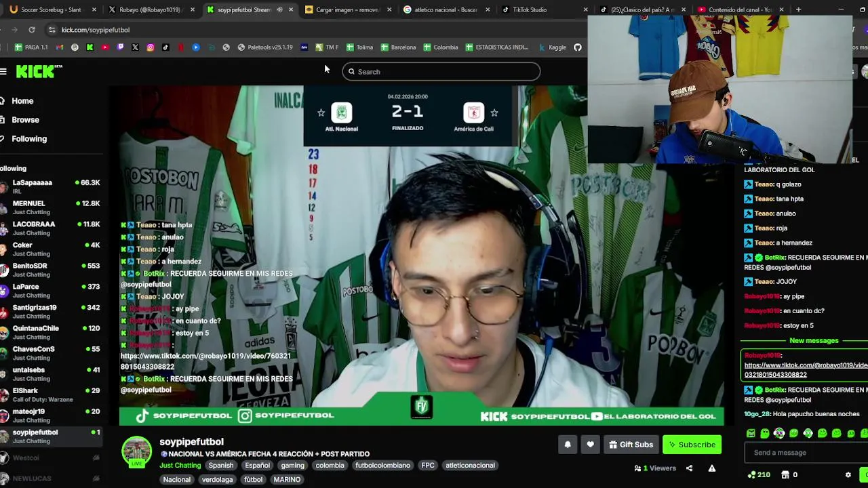Image resolution: width=868 pixels, height=488 pixels.
Task: Open Paletools v25.1.19 bookmark
Action: tap(265, 47)
